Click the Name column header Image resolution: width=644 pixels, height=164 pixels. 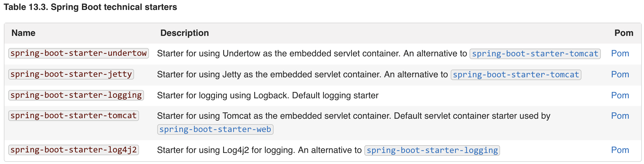pyautogui.click(x=23, y=33)
